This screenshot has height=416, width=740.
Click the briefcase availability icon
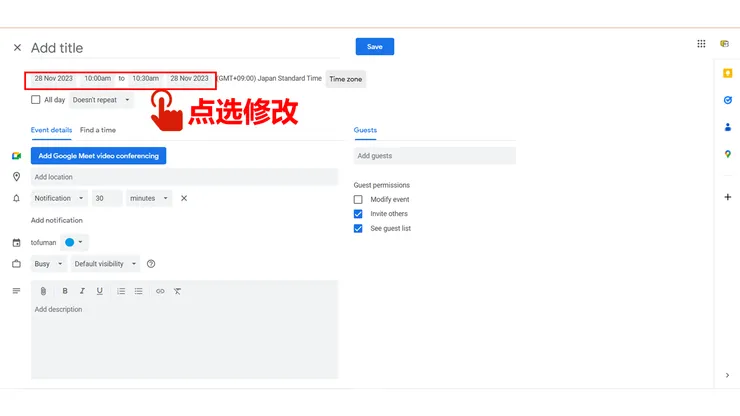[x=17, y=264]
